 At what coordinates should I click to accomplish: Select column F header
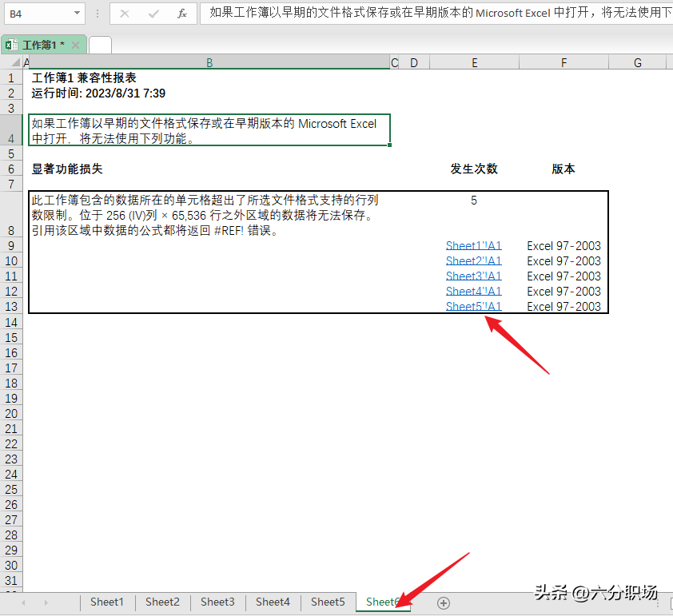pos(564,62)
